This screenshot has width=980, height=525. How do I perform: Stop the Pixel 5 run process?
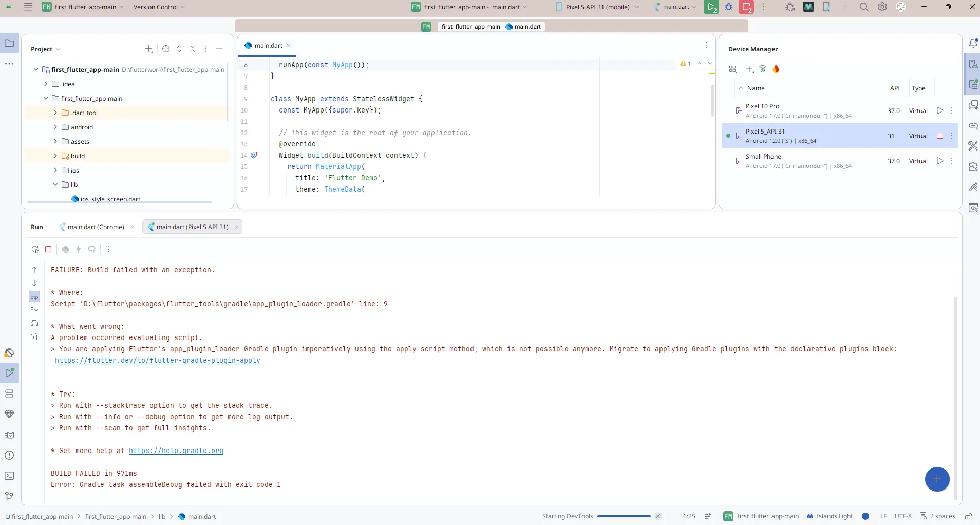(x=48, y=249)
